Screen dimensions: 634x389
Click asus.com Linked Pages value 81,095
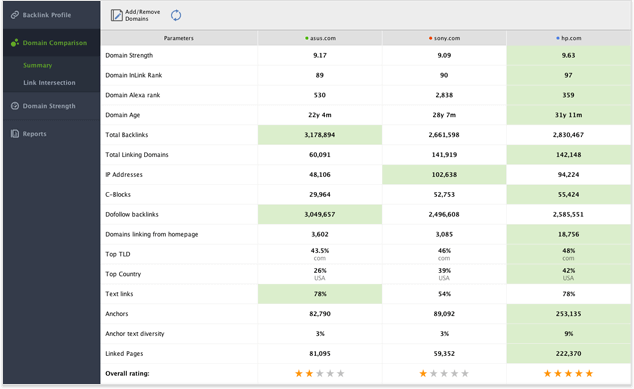(320, 353)
